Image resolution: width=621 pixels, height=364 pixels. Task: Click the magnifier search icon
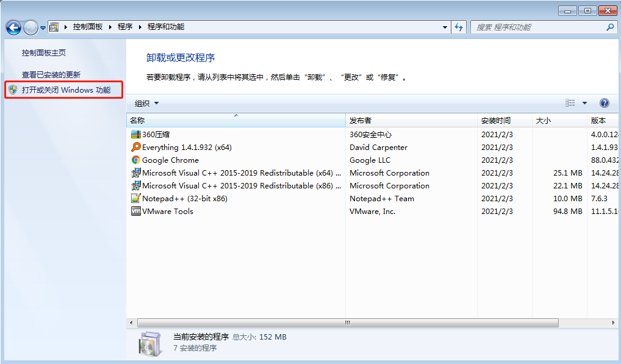pos(610,27)
